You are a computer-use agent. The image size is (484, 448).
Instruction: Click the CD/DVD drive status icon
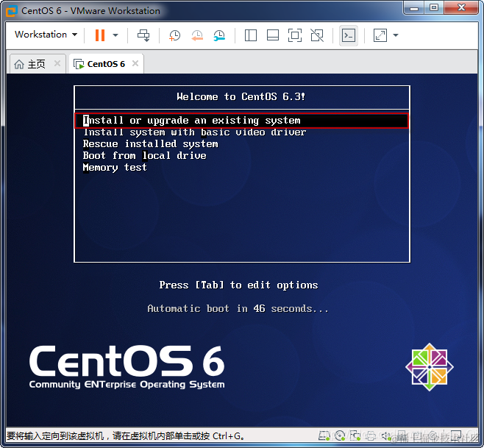340,435
